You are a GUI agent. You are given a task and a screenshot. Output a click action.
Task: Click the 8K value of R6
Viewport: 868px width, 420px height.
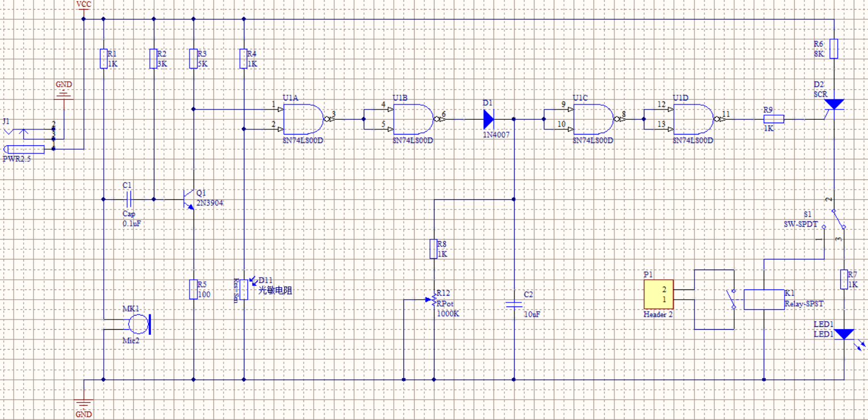[x=819, y=53]
